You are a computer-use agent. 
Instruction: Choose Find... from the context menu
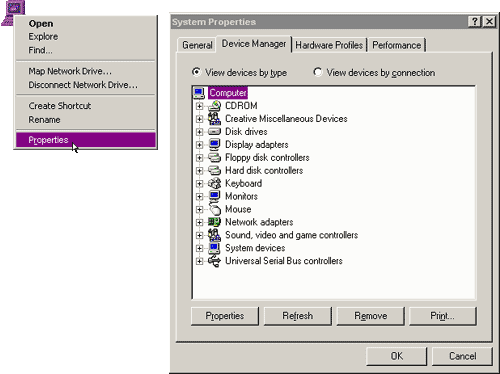pos(86,50)
